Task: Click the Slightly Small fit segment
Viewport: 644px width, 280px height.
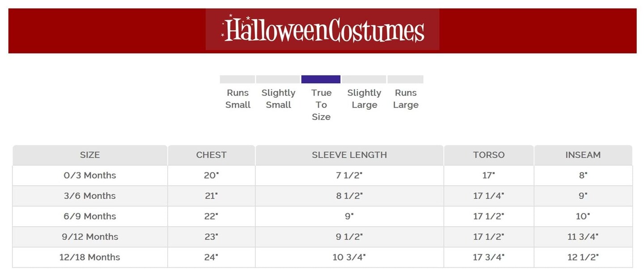Action: [x=278, y=79]
